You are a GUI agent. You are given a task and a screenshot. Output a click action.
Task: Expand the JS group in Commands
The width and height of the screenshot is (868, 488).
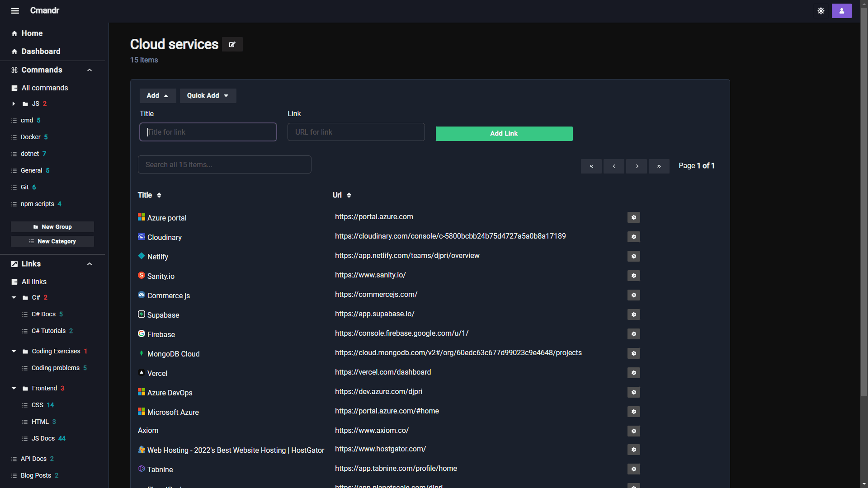click(x=14, y=104)
